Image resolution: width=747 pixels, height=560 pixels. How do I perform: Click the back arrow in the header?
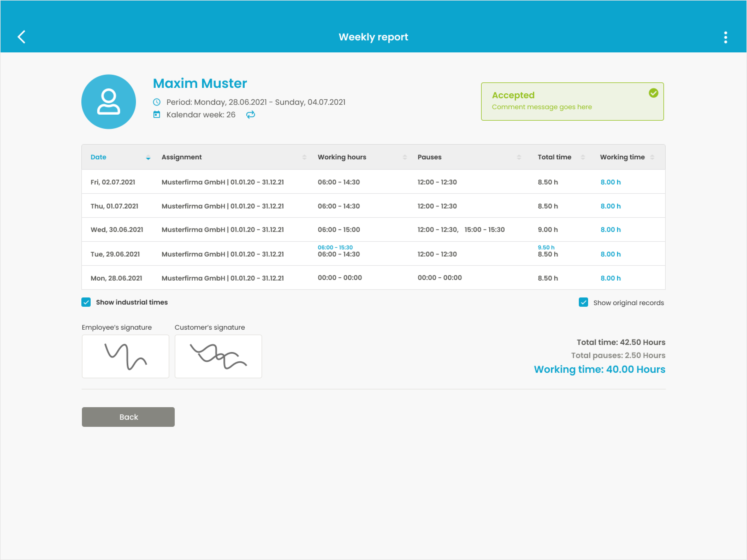(22, 37)
